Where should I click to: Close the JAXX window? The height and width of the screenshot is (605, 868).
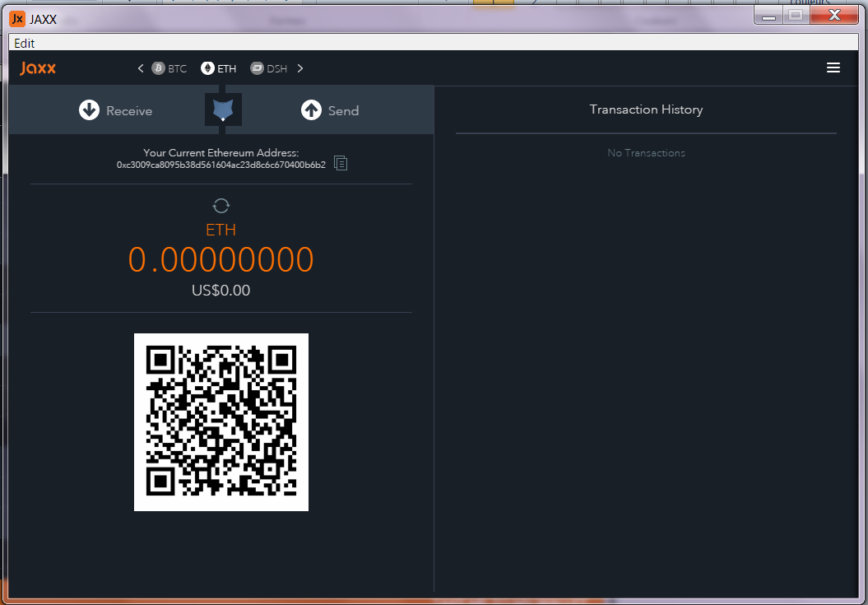click(834, 16)
